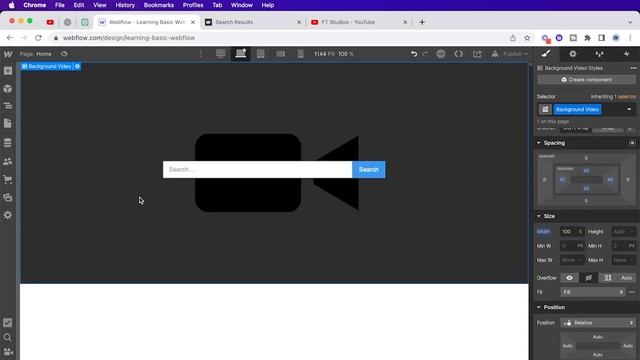Open Background Video element settings gear
640x360 pixels.
click(77, 66)
